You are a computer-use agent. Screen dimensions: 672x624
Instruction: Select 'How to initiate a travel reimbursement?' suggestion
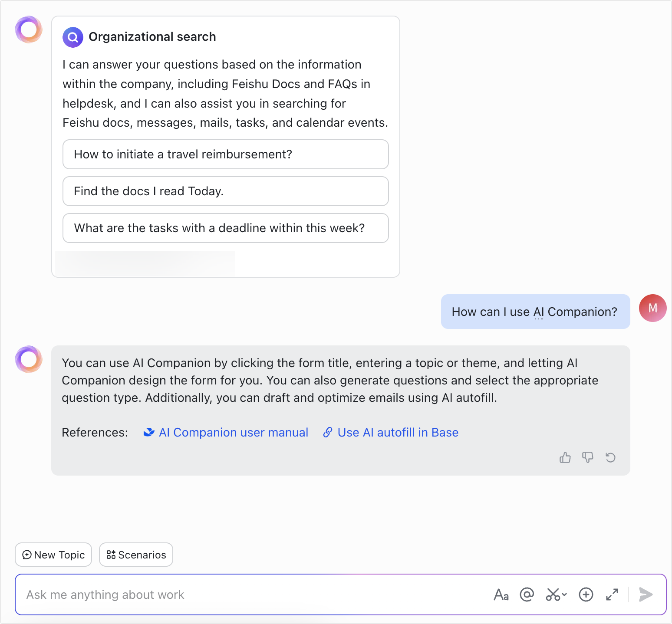coord(225,154)
